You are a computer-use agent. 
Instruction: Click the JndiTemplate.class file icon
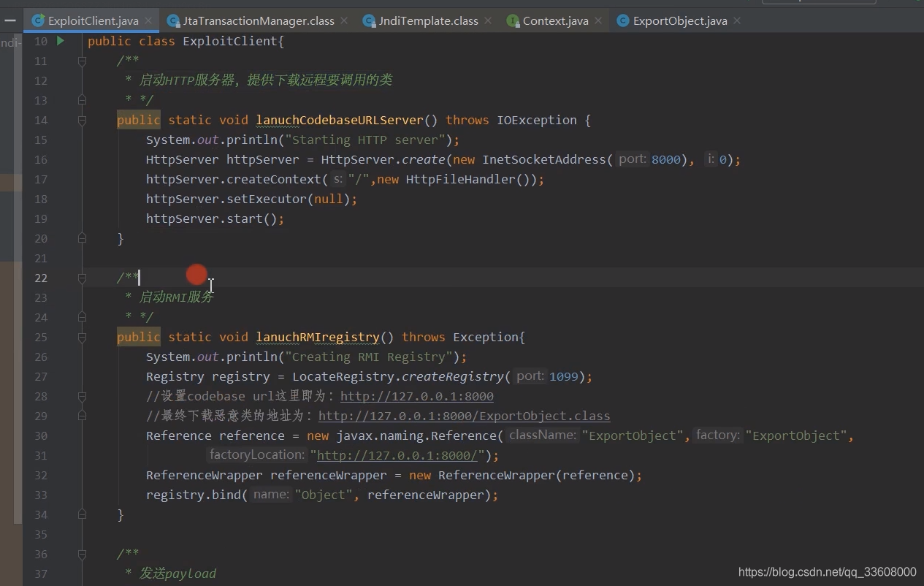370,20
